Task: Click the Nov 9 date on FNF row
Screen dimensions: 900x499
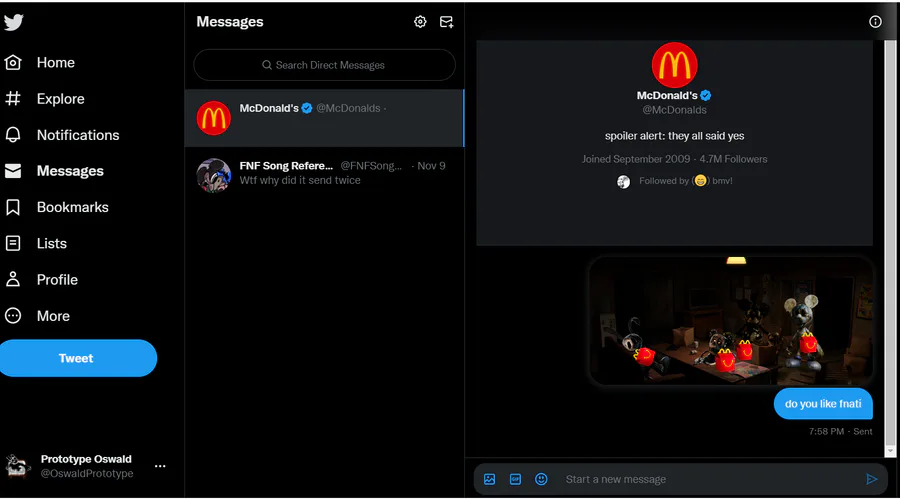Action: [431, 166]
